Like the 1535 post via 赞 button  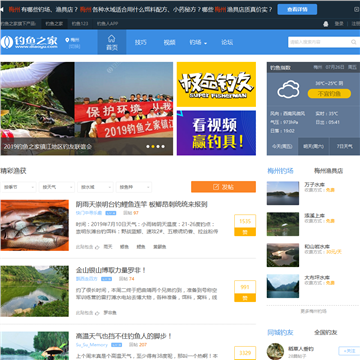(245, 232)
